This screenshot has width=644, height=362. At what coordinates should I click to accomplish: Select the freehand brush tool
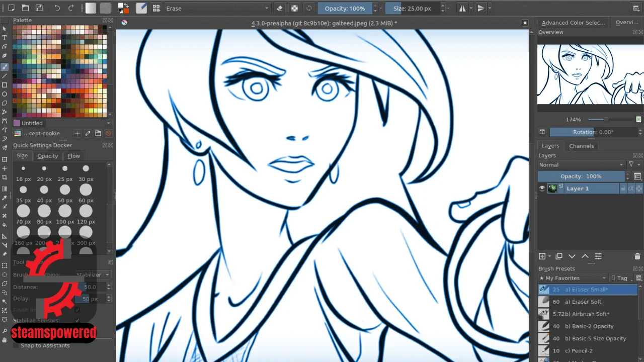pyautogui.click(x=5, y=66)
